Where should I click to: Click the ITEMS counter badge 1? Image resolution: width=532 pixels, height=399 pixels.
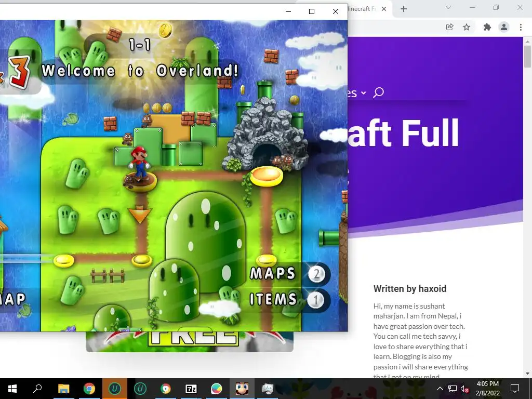click(315, 300)
